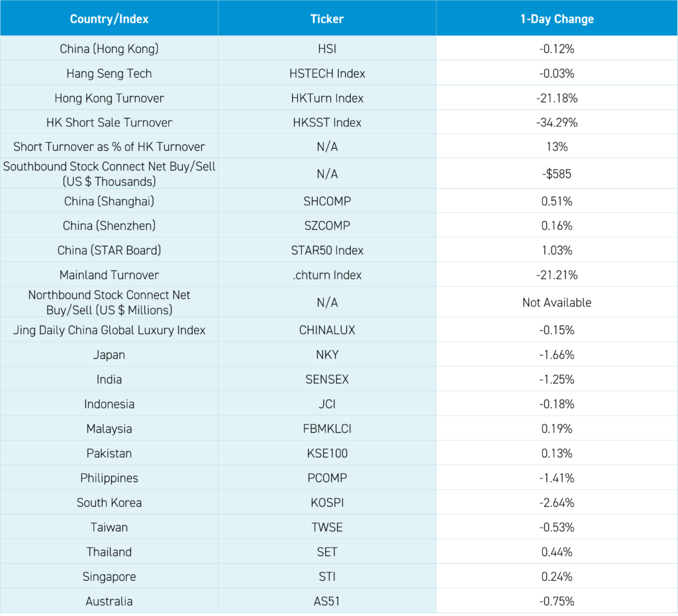This screenshot has height=616, width=678.
Task: Select the China (Hong Kong) row label
Action: 109,49
